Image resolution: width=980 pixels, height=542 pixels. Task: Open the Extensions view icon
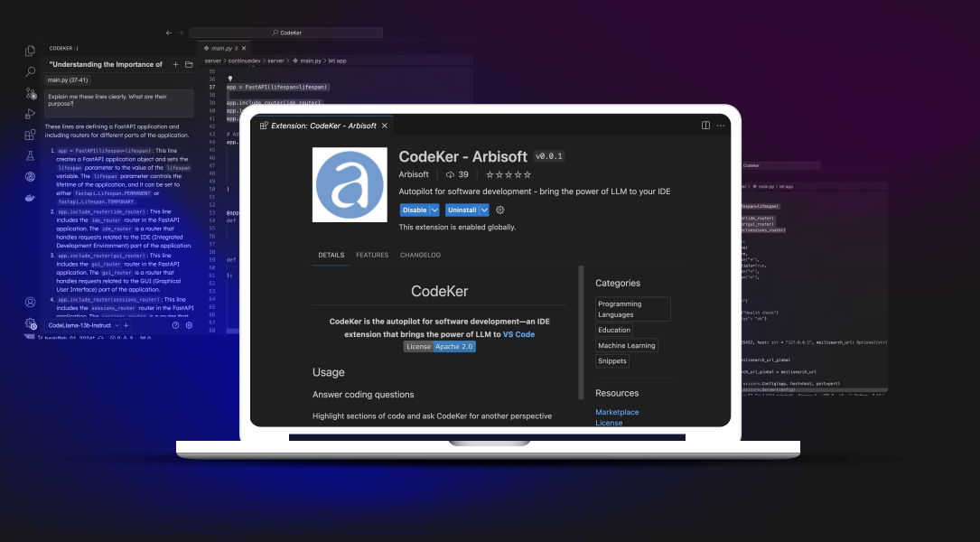[30, 135]
